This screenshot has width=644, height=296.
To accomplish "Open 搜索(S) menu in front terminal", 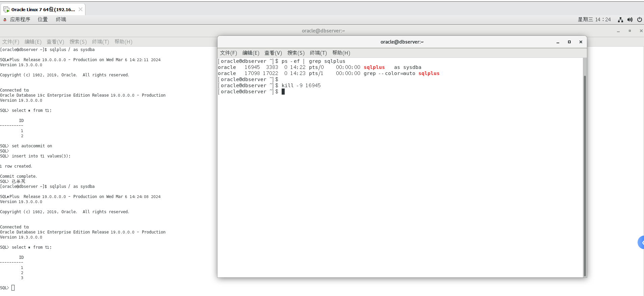I will pyautogui.click(x=296, y=53).
